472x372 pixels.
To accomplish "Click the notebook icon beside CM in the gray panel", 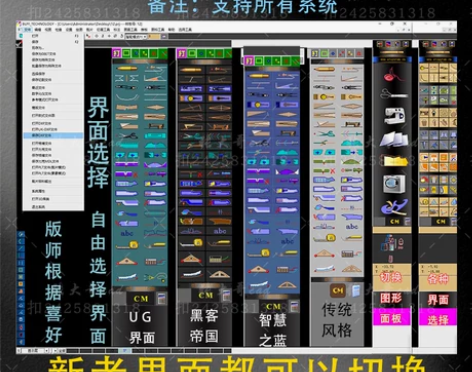I will point(355,290).
